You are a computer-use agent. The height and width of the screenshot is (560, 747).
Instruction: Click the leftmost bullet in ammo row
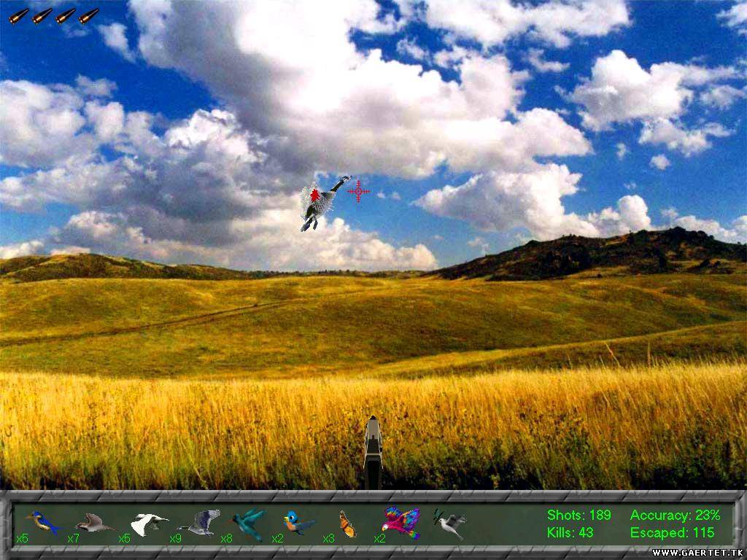19,15
